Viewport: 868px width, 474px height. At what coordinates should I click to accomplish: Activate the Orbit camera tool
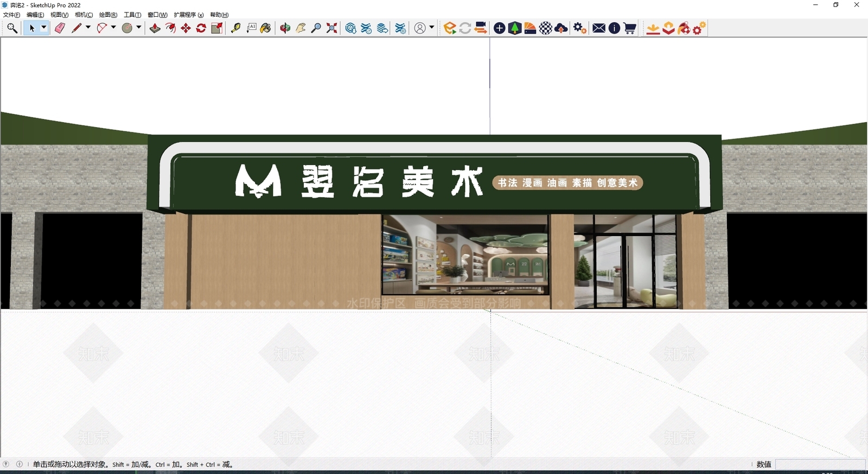coord(285,28)
